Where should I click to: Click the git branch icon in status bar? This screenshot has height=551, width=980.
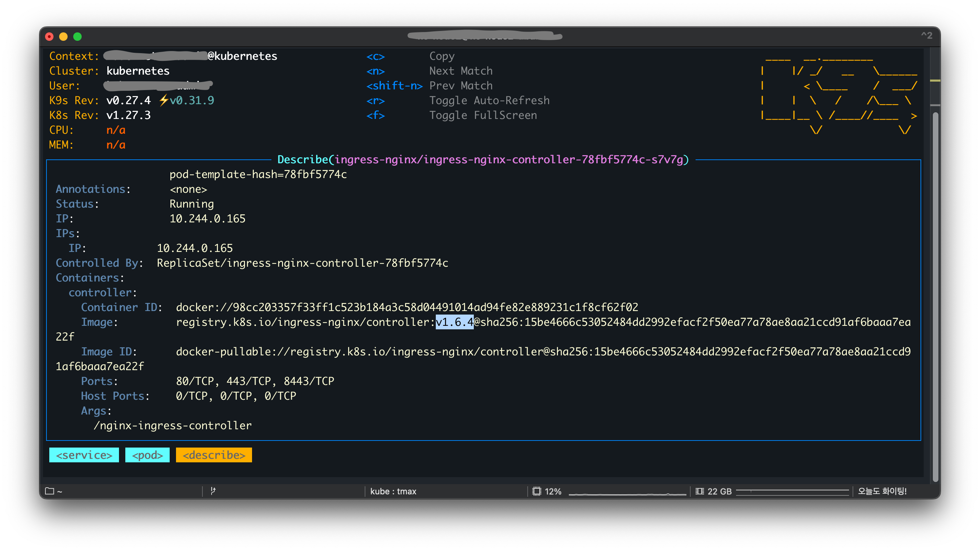click(x=213, y=491)
